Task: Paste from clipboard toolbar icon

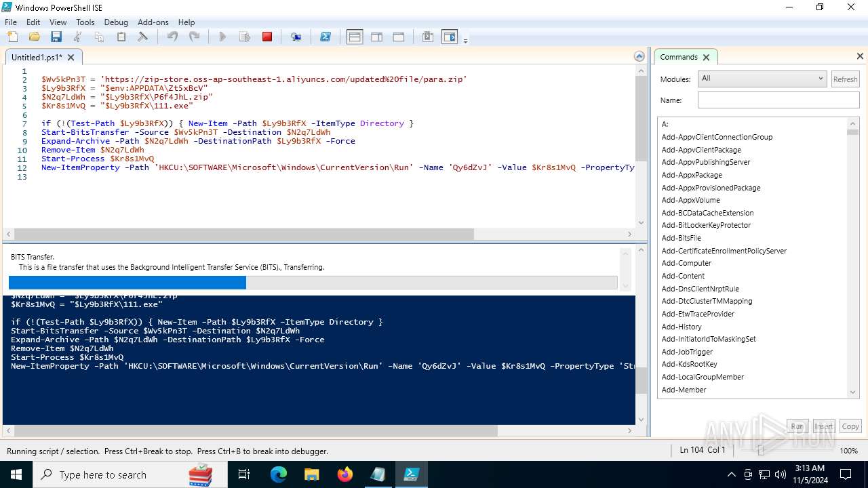Action: (121, 37)
